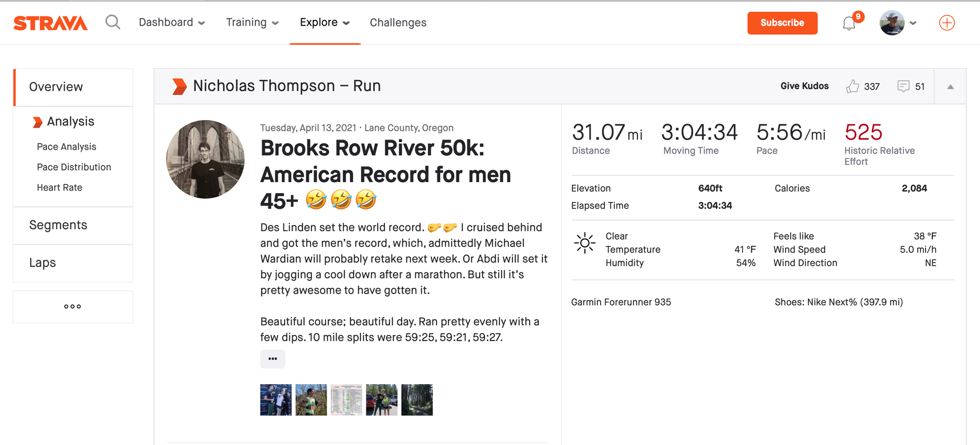The image size is (980, 445).
Task: Click the STRAVA logo
Action: 50,22
